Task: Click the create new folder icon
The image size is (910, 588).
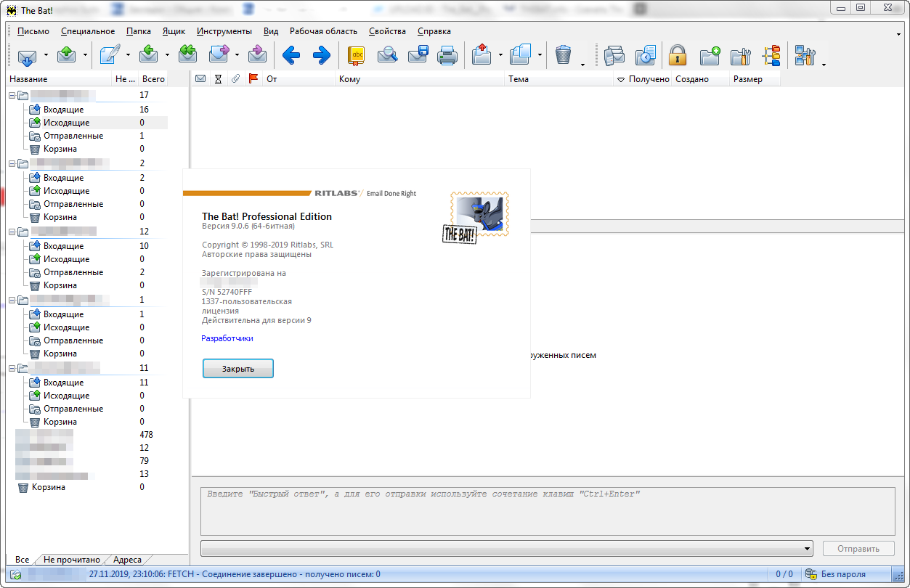Action: (710, 55)
